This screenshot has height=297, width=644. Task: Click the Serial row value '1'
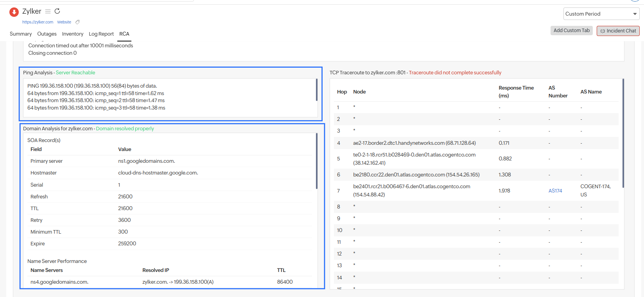pos(119,185)
